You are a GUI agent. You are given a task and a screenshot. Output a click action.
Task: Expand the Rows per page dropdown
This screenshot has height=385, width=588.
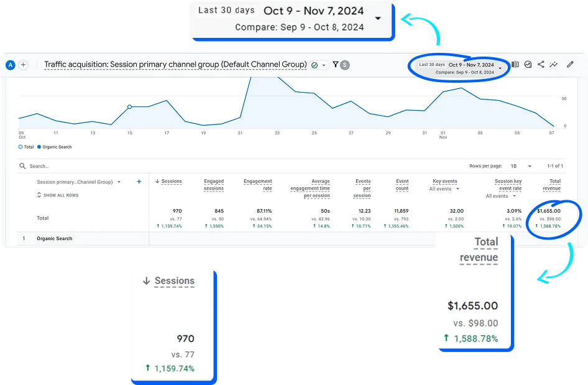(521, 166)
